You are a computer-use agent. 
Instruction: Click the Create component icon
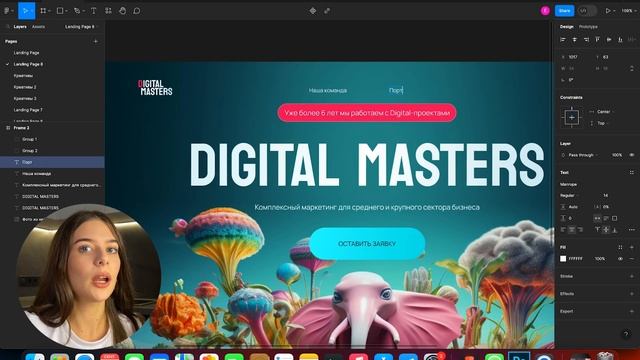tap(313, 11)
